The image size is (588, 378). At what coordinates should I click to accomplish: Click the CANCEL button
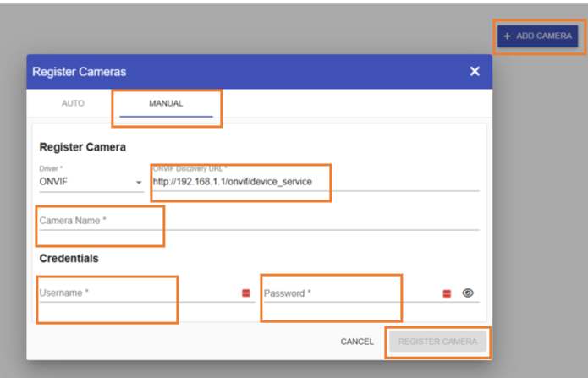coord(357,342)
